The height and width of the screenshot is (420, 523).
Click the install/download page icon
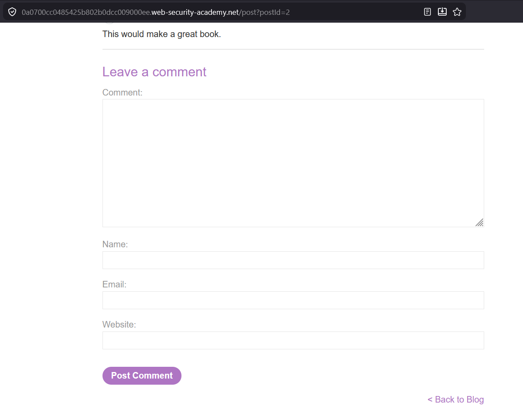[442, 12]
